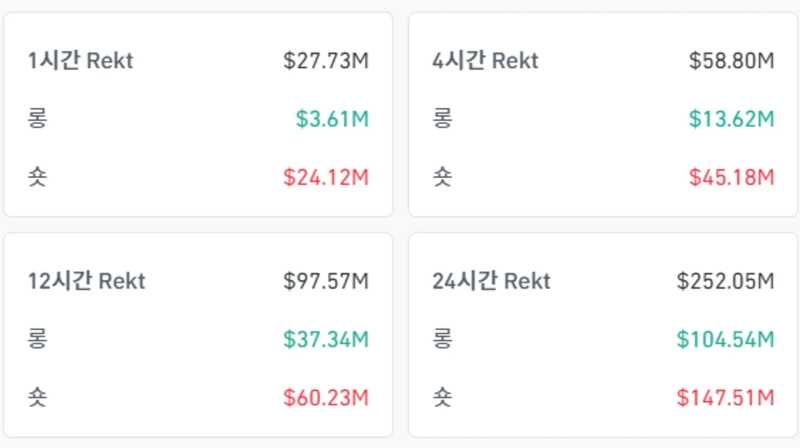Image resolution: width=800 pixels, height=448 pixels.
Task: Click the red $45.18M short value
Action: point(732,178)
